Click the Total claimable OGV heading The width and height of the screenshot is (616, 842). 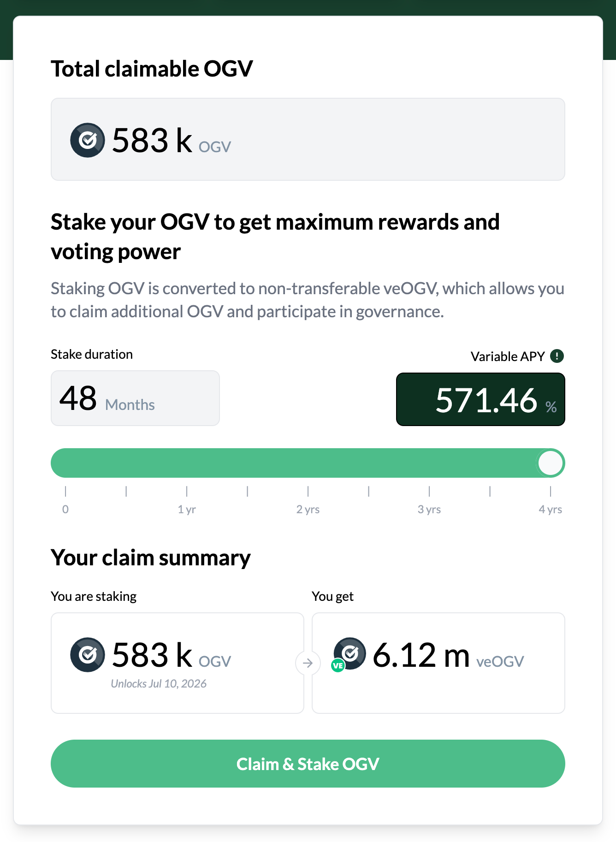tap(152, 69)
